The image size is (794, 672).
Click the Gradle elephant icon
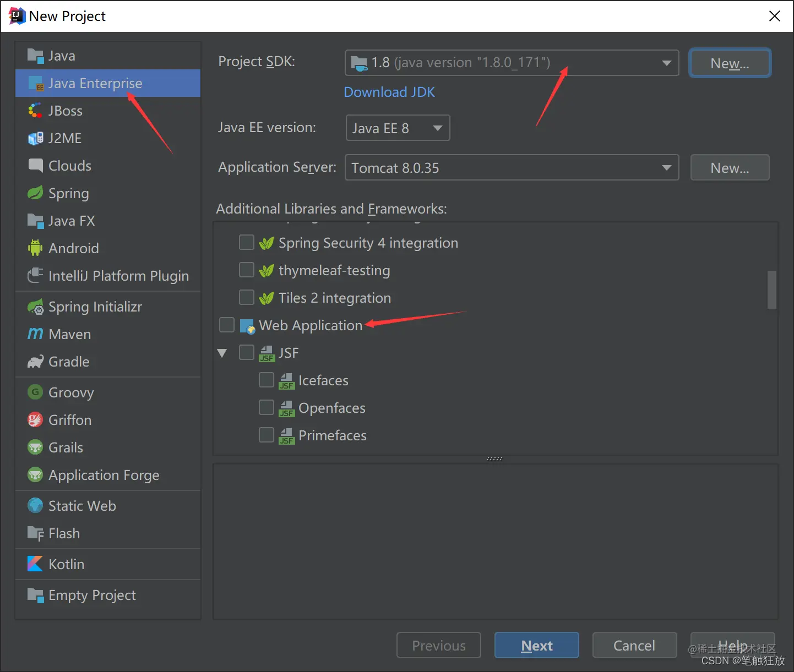click(35, 362)
